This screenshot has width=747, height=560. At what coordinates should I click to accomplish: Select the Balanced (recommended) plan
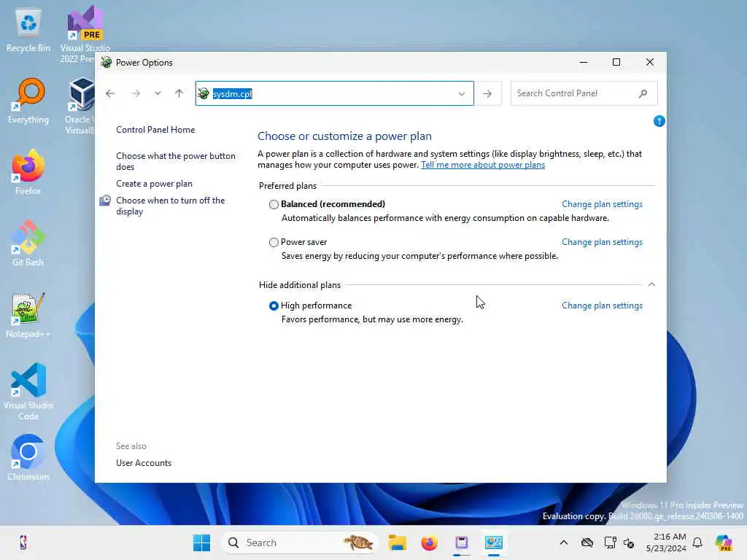[274, 204]
